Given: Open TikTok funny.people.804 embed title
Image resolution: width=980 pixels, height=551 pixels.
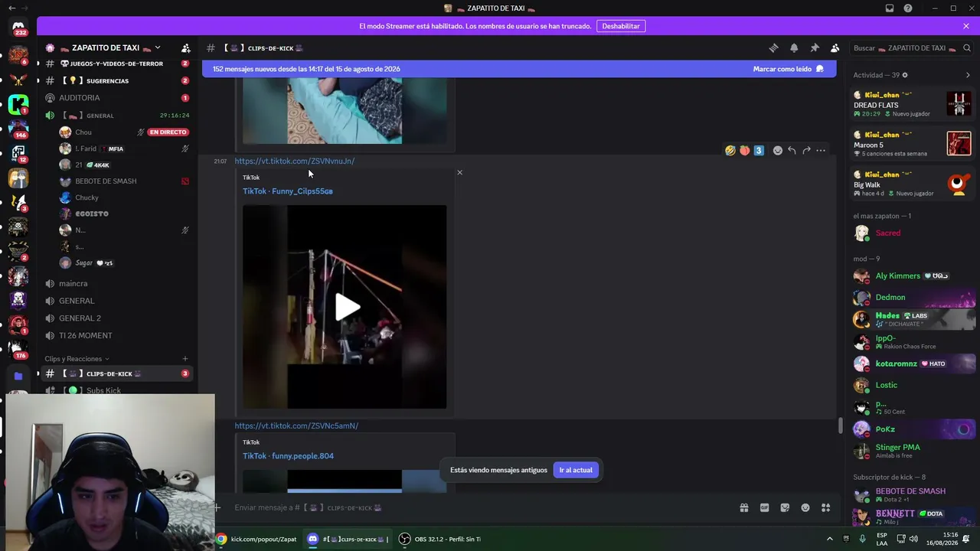Looking at the screenshot, I should coord(288,456).
